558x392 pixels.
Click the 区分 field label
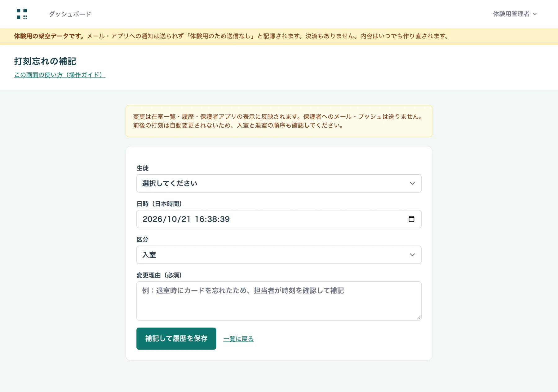point(143,239)
